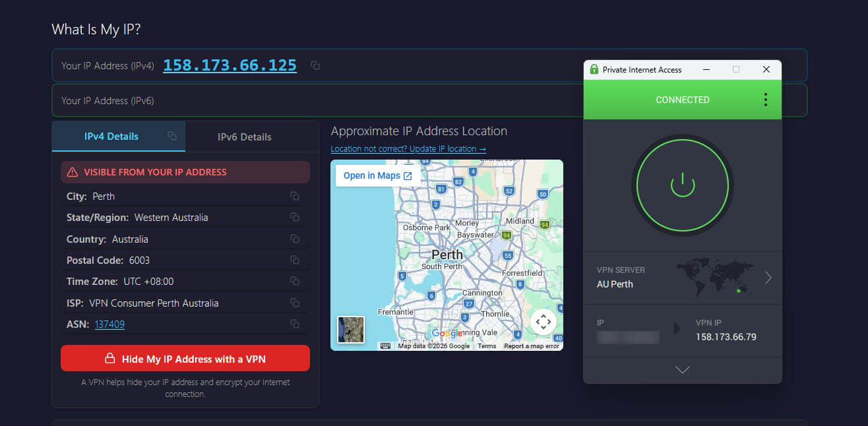Click the Visible From Your IP Address warning
The height and width of the screenshot is (426, 868).
coord(185,172)
